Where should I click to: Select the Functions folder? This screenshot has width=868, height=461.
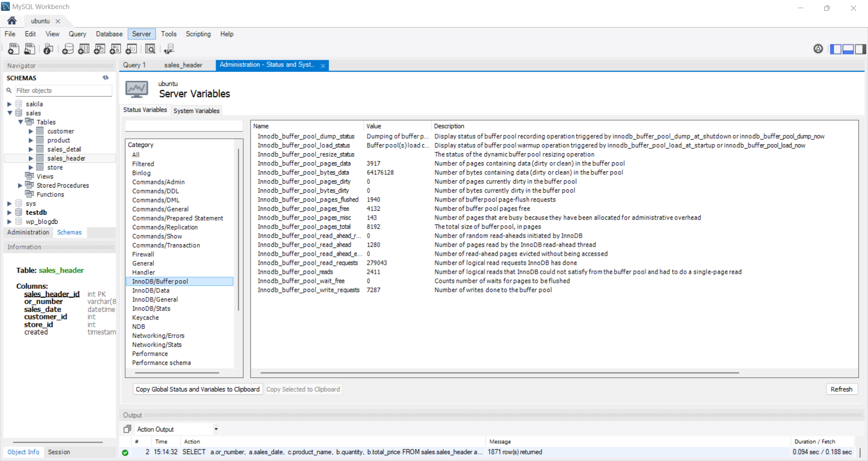(50, 194)
